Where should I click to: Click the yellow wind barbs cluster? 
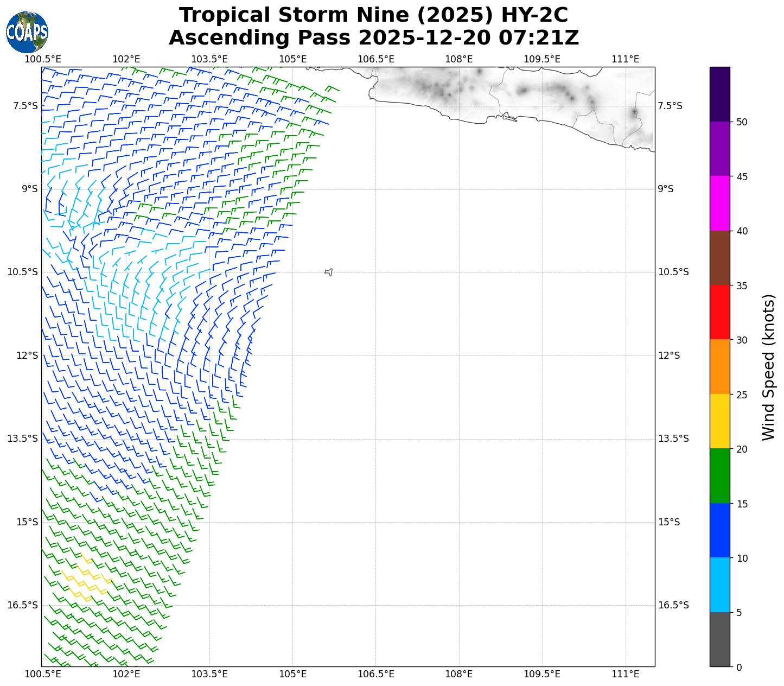coord(85,579)
